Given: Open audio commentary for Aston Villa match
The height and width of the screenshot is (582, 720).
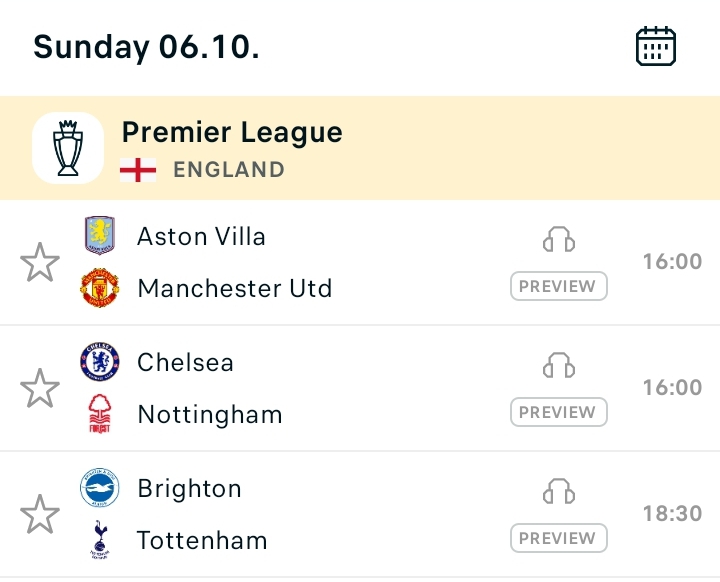Looking at the screenshot, I should click(559, 239).
